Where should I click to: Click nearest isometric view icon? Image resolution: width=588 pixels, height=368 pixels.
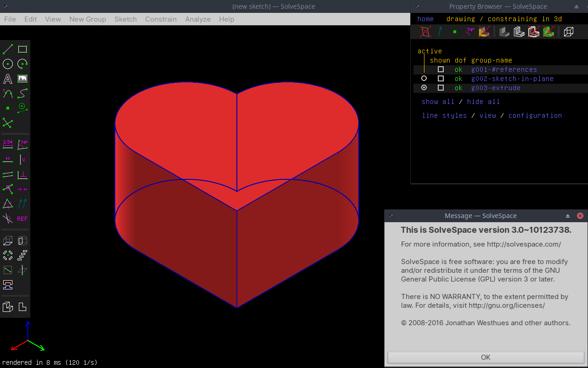click(x=8, y=307)
